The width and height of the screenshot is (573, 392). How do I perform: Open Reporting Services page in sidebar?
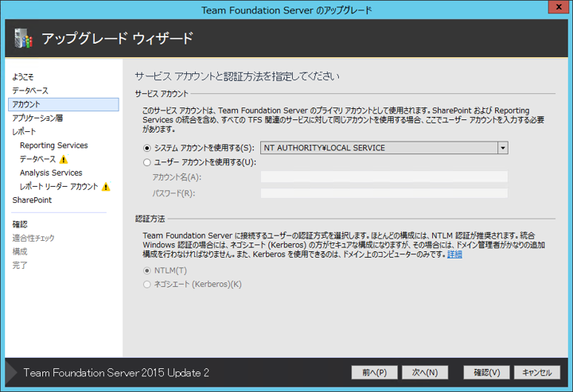pyautogui.click(x=53, y=146)
